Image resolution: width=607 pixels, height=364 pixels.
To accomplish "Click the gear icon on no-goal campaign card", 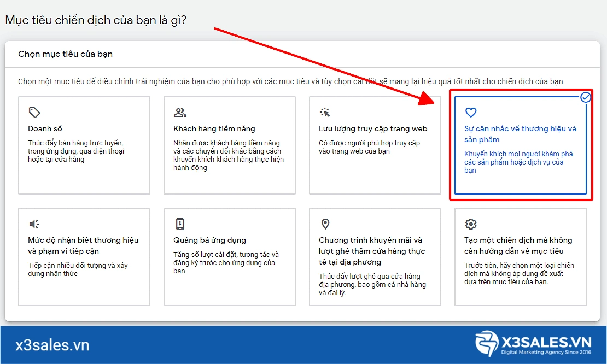I will click(x=471, y=224).
